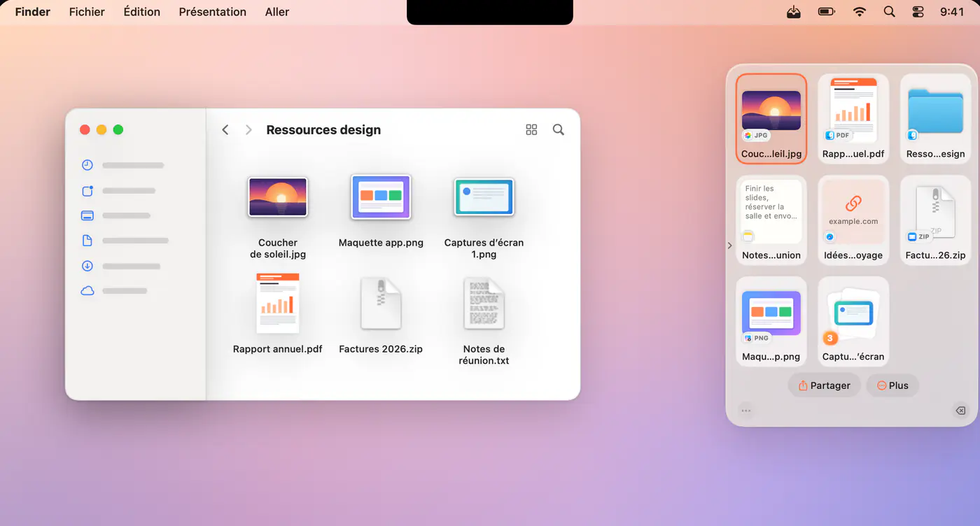The image size is (980, 526).
Task: Open the Aller menu
Action: pyautogui.click(x=277, y=12)
